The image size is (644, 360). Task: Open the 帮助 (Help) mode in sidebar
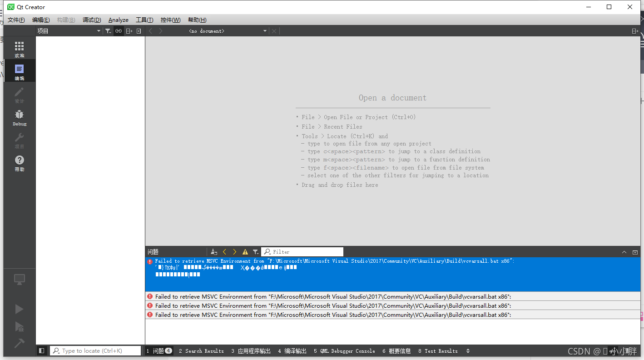[x=19, y=163]
